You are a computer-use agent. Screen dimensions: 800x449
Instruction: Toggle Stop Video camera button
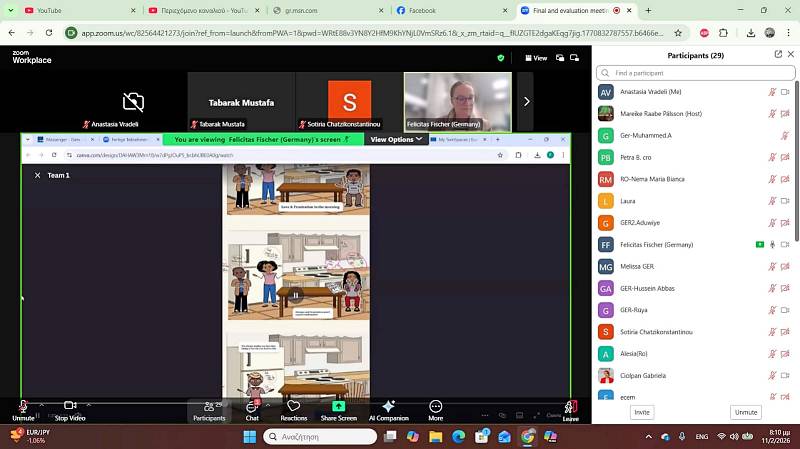click(x=69, y=408)
